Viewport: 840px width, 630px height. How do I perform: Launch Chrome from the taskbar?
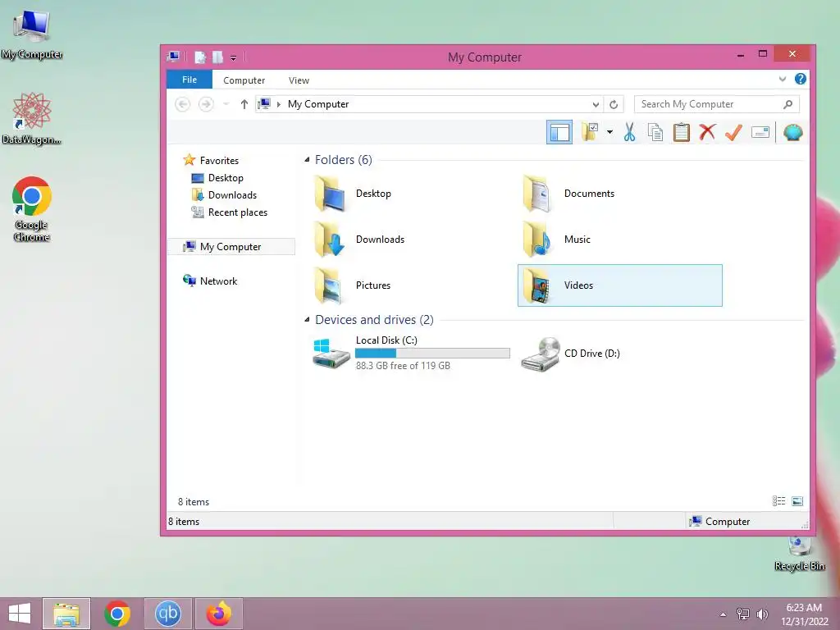pyautogui.click(x=116, y=614)
